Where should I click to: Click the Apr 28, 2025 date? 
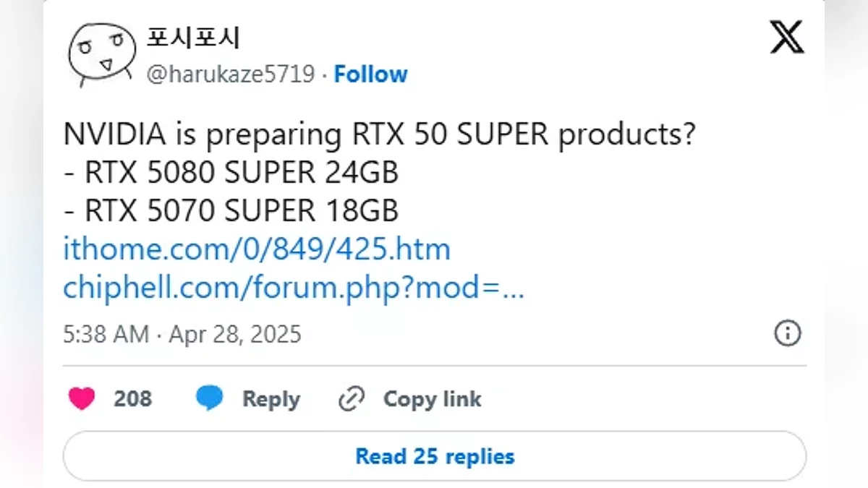tap(235, 334)
